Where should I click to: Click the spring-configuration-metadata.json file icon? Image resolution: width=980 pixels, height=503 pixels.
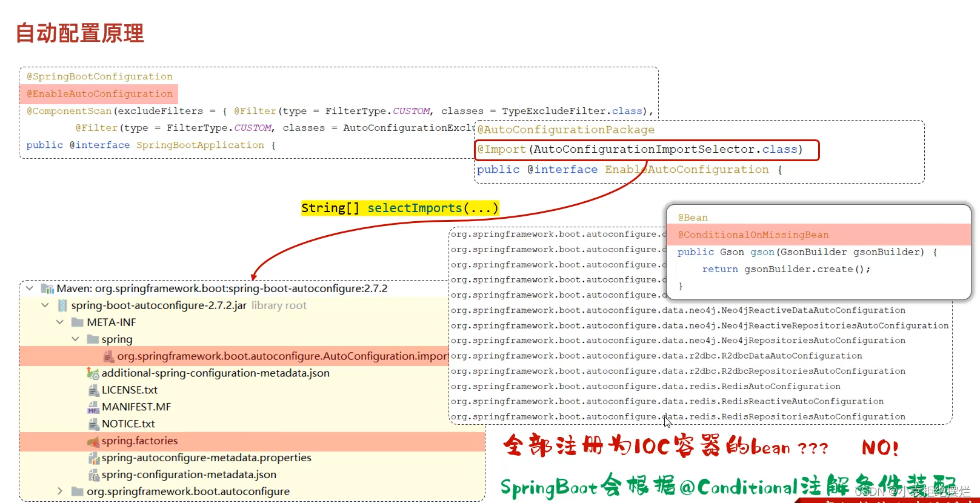click(93, 475)
